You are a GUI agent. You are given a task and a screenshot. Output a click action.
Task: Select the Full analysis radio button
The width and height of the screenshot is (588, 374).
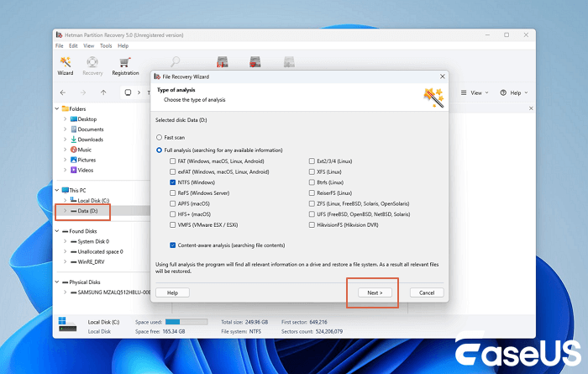(159, 150)
